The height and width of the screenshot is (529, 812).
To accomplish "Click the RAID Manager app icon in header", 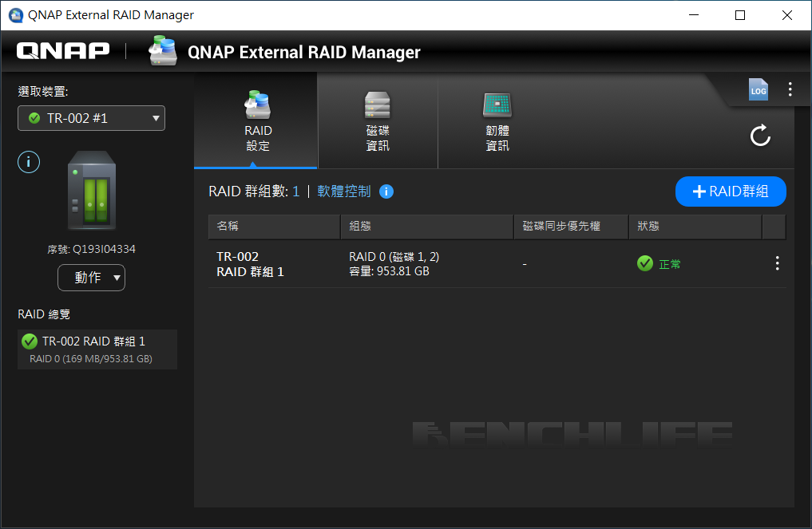I will [x=163, y=51].
